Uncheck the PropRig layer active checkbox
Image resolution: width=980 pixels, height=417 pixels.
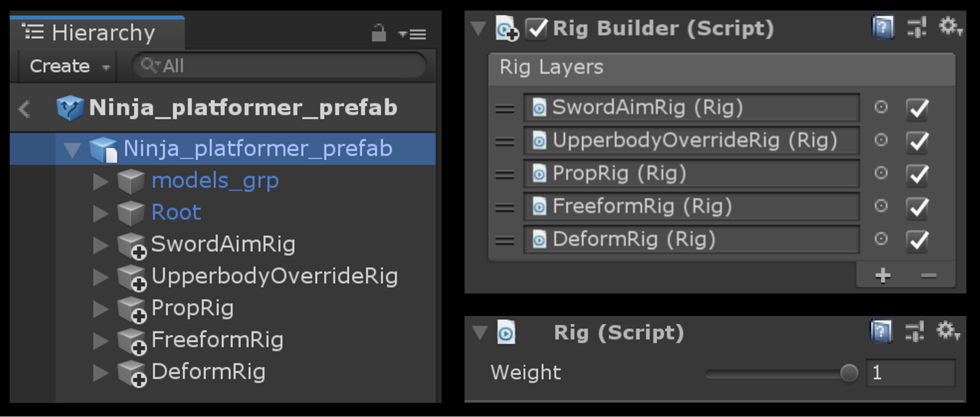tap(917, 174)
